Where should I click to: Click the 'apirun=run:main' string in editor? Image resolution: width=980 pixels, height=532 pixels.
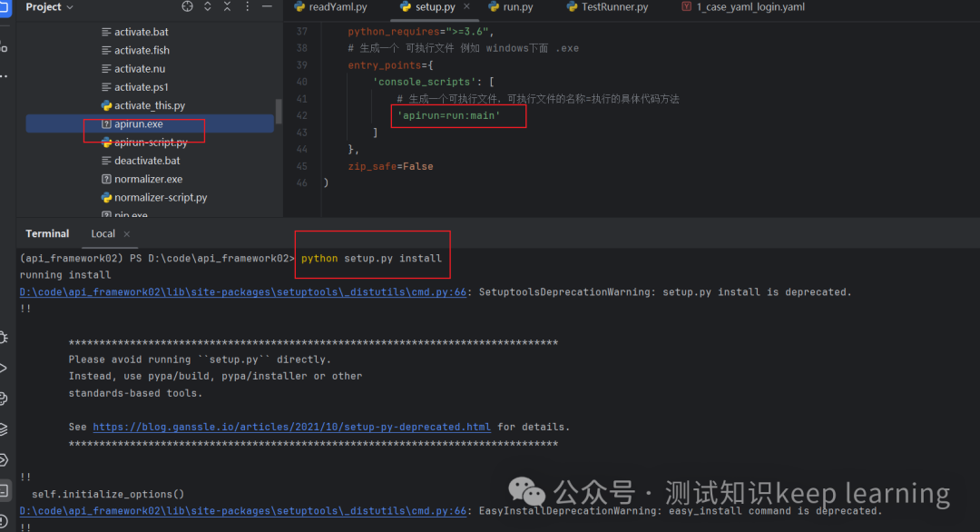[449, 115]
